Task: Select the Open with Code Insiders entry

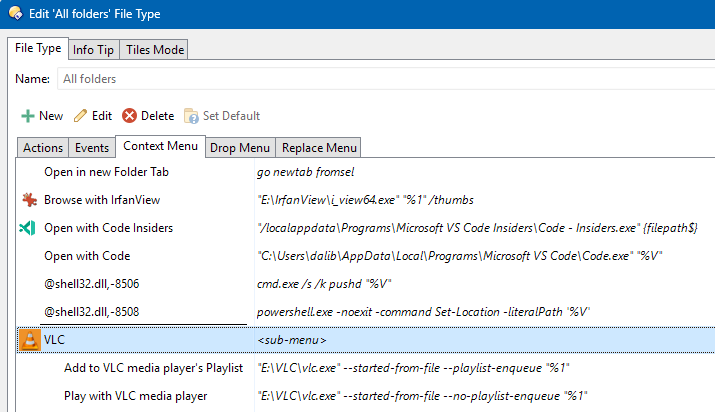Action: (109, 228)
